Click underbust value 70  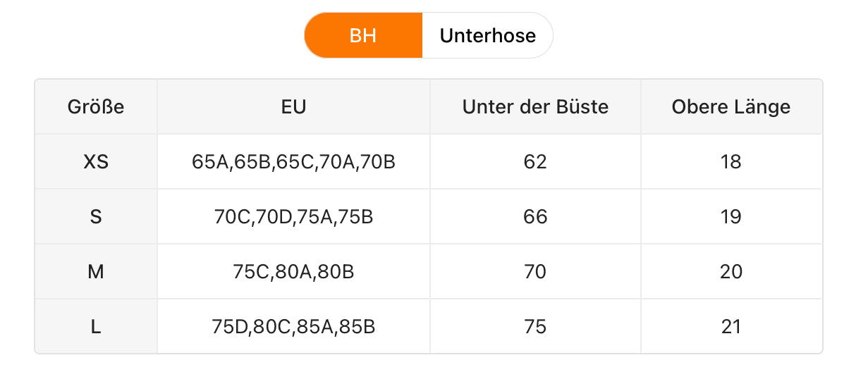535,272
